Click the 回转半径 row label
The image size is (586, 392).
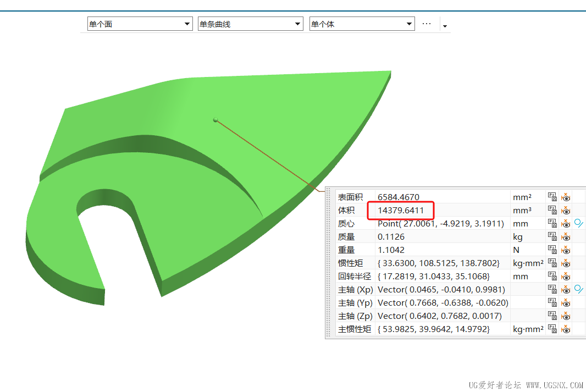(354, 276)
